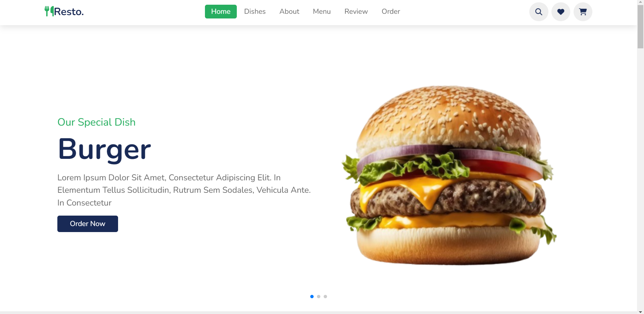Image resolution: width=644 pixels, height=314 pixels.
Task: Click the Order Now button
Action: (88, 224)
